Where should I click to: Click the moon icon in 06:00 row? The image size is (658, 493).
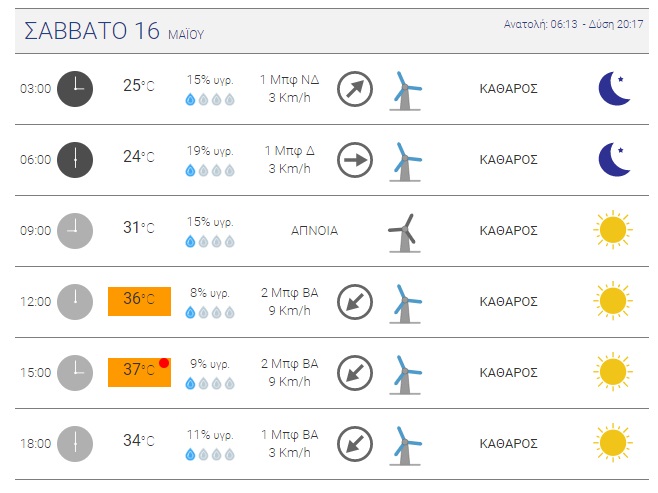(614, 159)
